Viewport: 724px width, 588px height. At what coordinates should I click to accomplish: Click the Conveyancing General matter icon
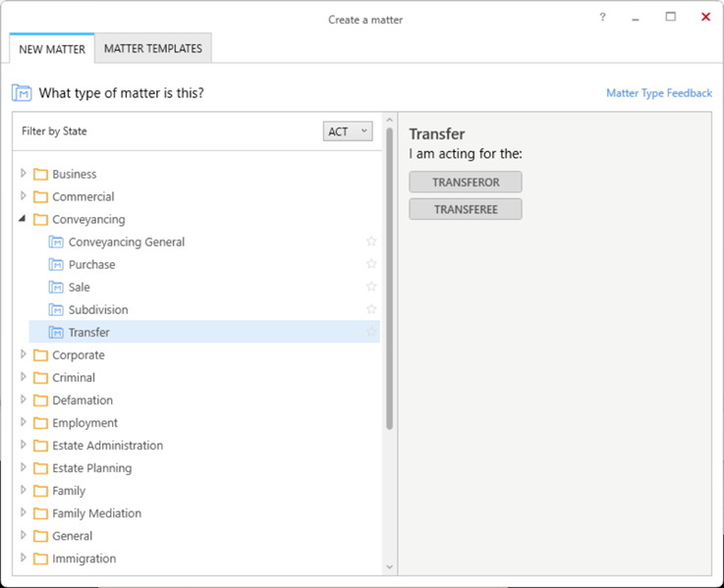click(56, 241)
